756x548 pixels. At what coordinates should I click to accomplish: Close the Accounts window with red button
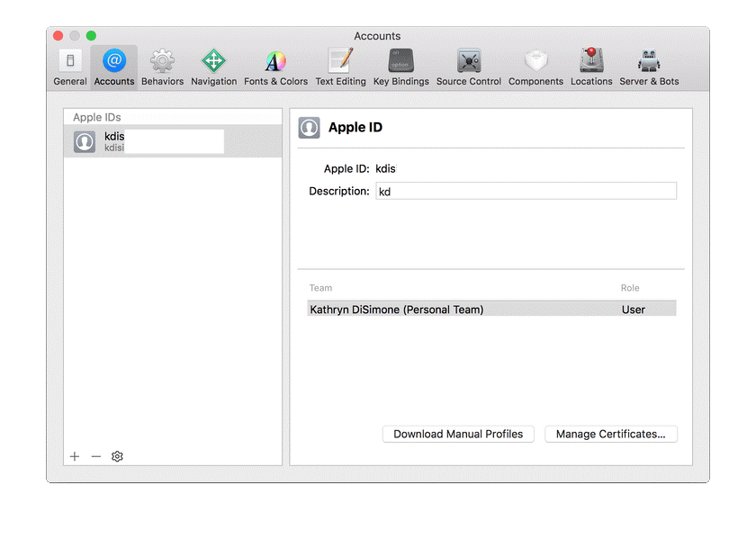tap(58, 36)
